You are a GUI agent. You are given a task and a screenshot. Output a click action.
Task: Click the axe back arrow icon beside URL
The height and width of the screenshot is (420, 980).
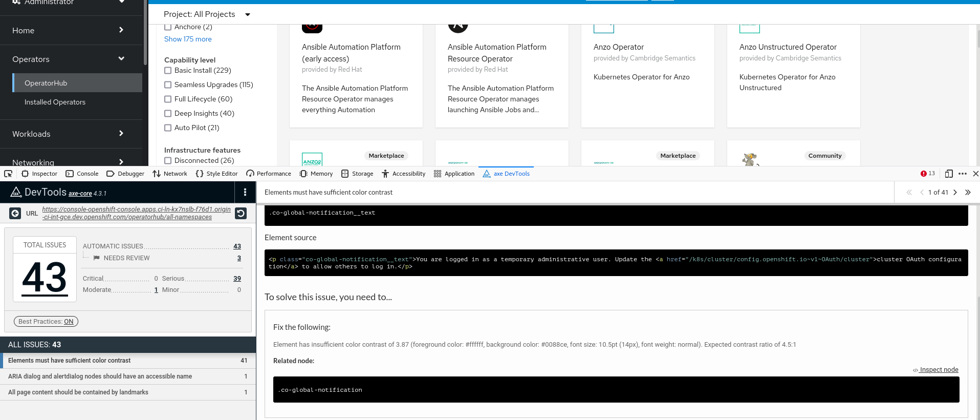pyautogui.click(x=15, y=213)
